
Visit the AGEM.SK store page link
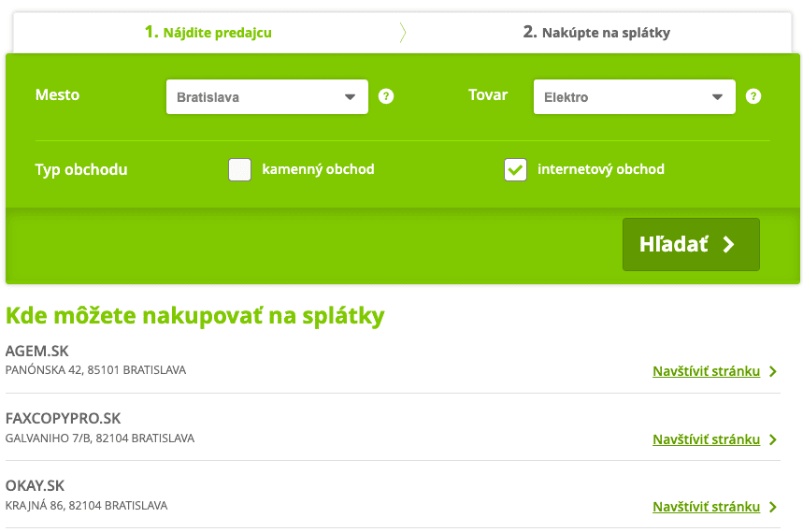pos(706,371)
